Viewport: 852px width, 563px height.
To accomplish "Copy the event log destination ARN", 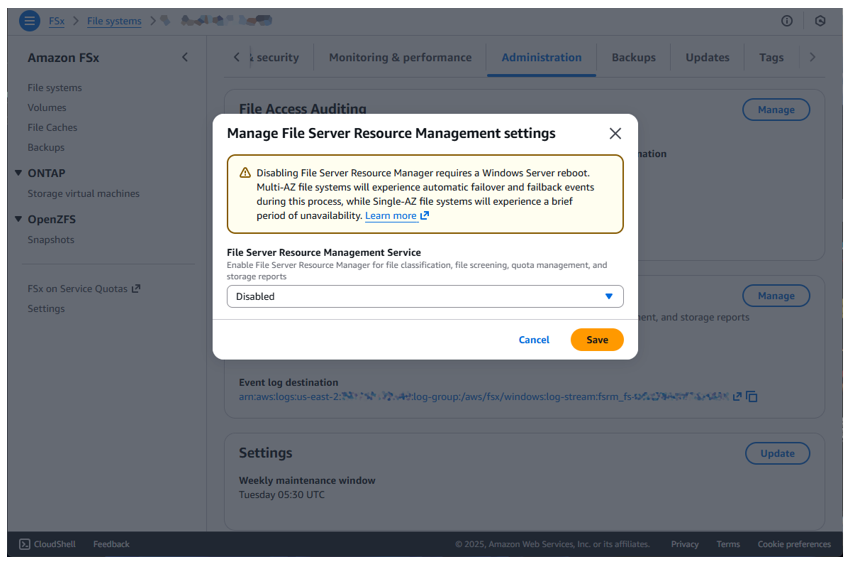I will (752, 397).
